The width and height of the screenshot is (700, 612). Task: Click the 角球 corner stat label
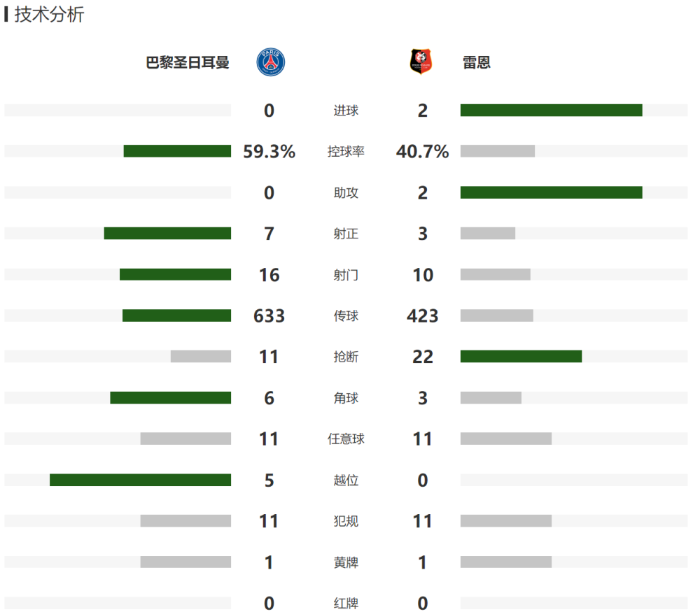346,398
